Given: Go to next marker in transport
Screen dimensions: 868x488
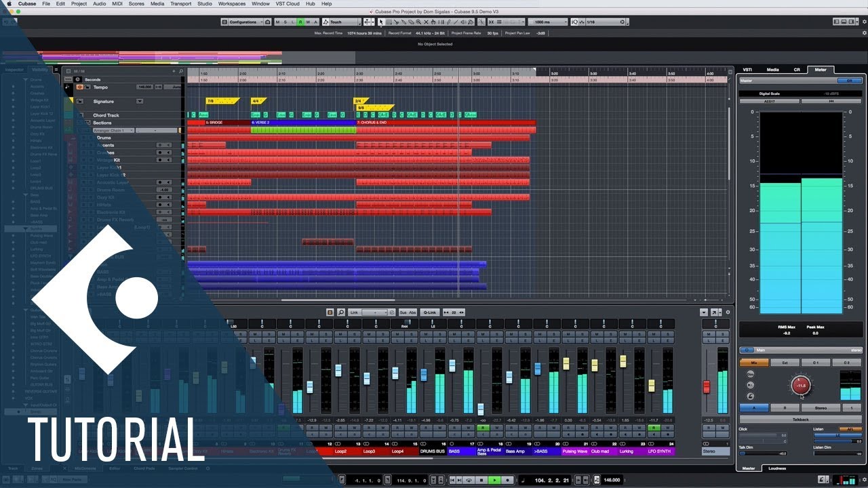Looking at the screenshot, I should point(459,480).
